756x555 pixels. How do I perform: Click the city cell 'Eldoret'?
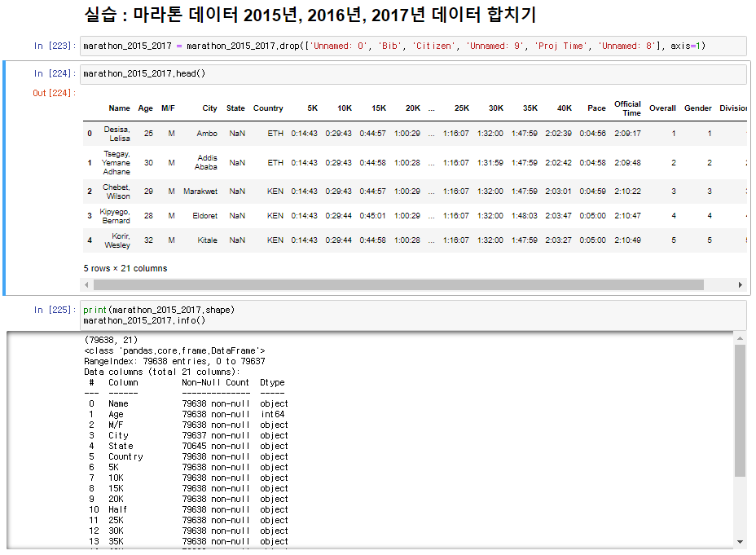(x=205, y=216)
